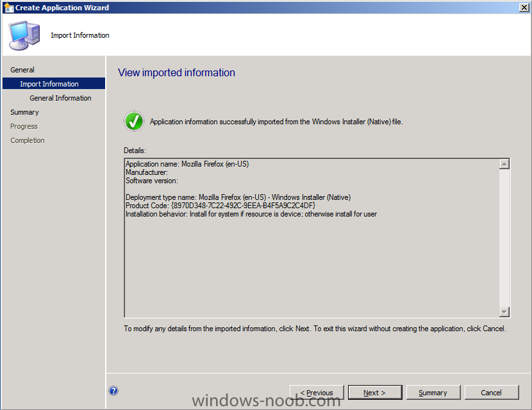Click the details scrollbar down arrow
The image size is (532, 410).
(504, 311)
